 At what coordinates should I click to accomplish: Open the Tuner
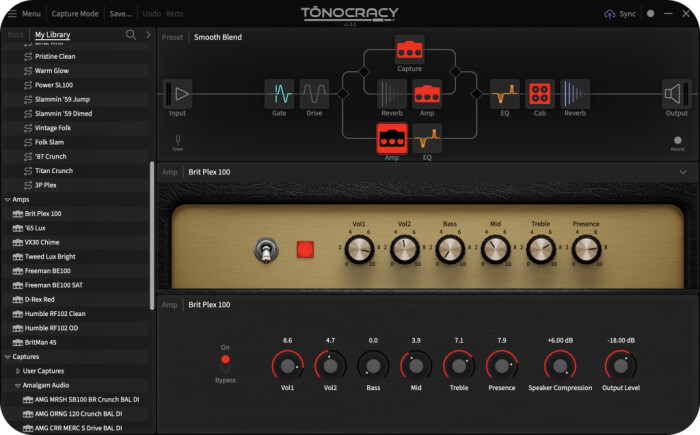coord(178,142)
